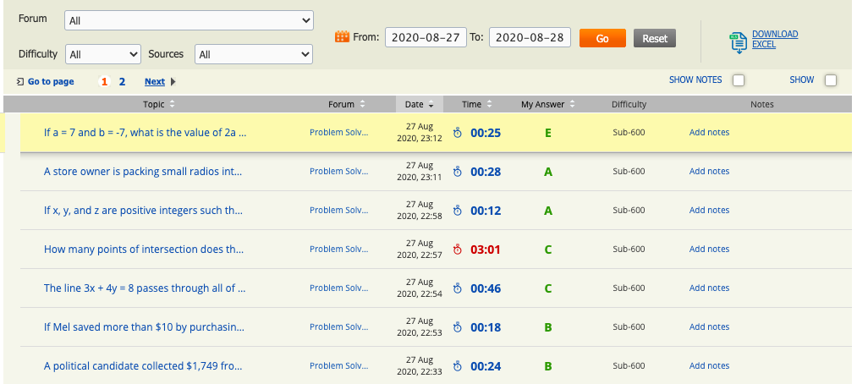Click the sort arrows on Topic column

point(173,105)
